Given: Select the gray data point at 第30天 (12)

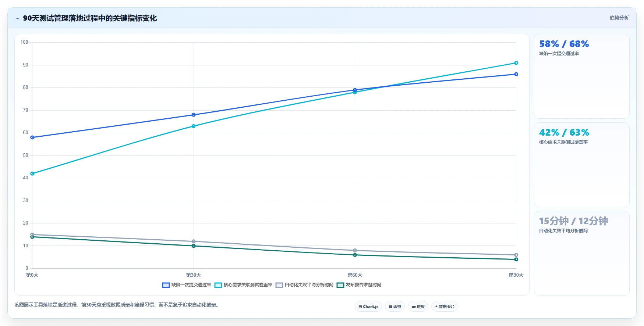Looking at the screenshot, I should point(194,241).
